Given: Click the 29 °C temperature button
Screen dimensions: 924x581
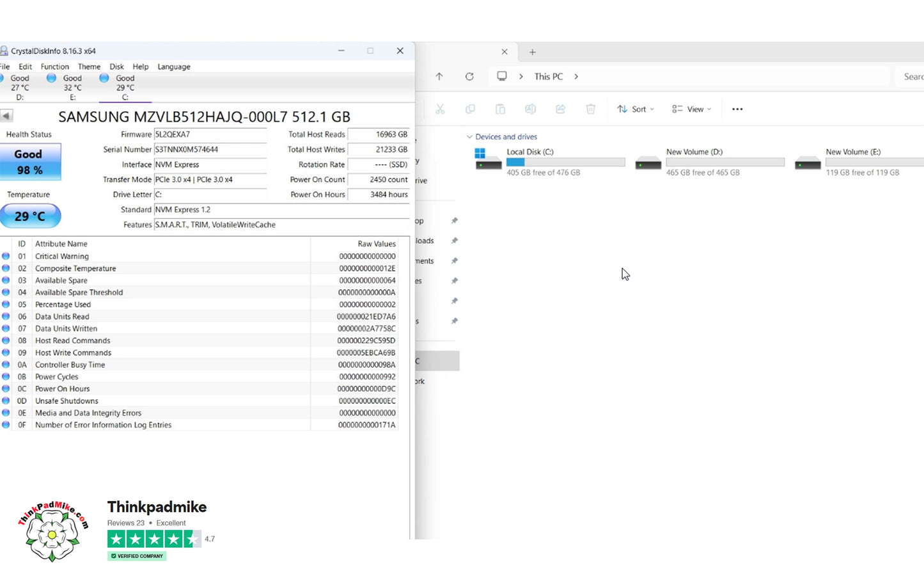Looking at the screenshot, I should (x=30, y=216).
